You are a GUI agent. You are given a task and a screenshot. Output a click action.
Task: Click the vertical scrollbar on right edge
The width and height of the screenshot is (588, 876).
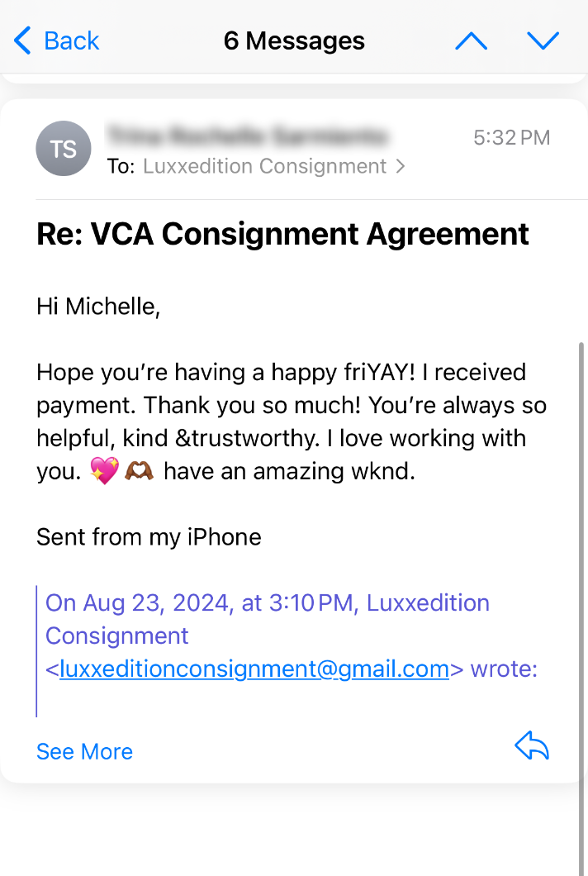(581, 609)
